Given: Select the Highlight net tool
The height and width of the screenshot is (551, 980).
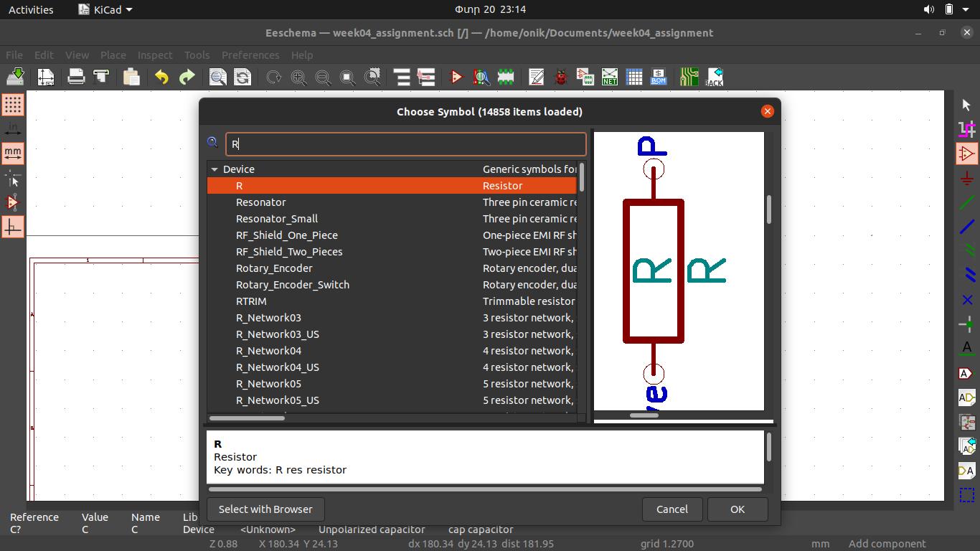Looking at the screenshot, I should coord(967,129).
